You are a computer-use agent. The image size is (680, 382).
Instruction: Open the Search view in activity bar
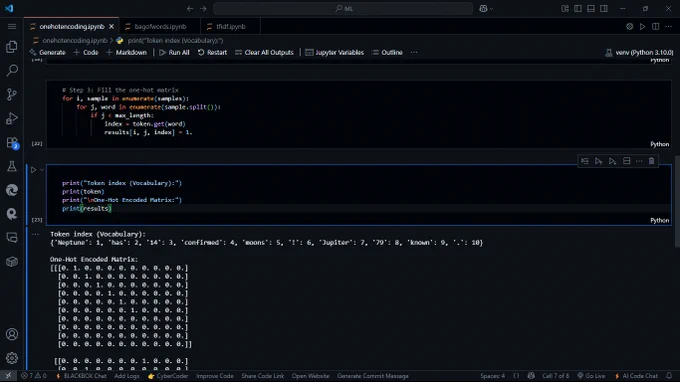pyautogui.click(x=12, y=70)
